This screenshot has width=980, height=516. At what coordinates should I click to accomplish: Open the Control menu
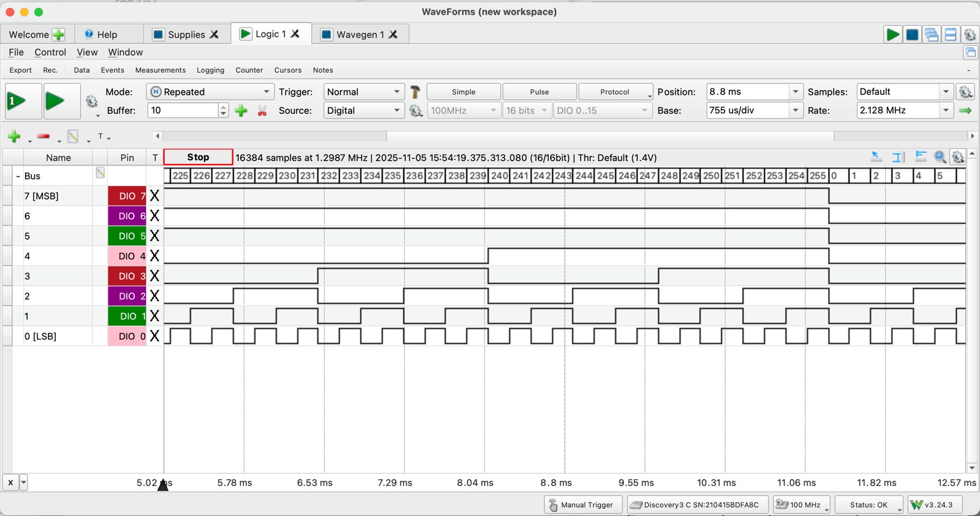(x=50, y=53)
